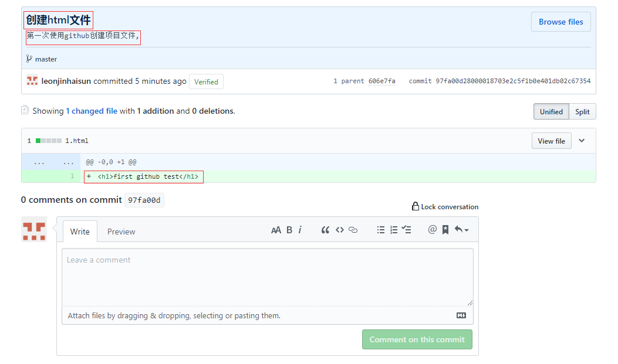Click the '@@ -0,0 +1 @@' hunk header text
618x364 pixels.
tap(111, 162)
